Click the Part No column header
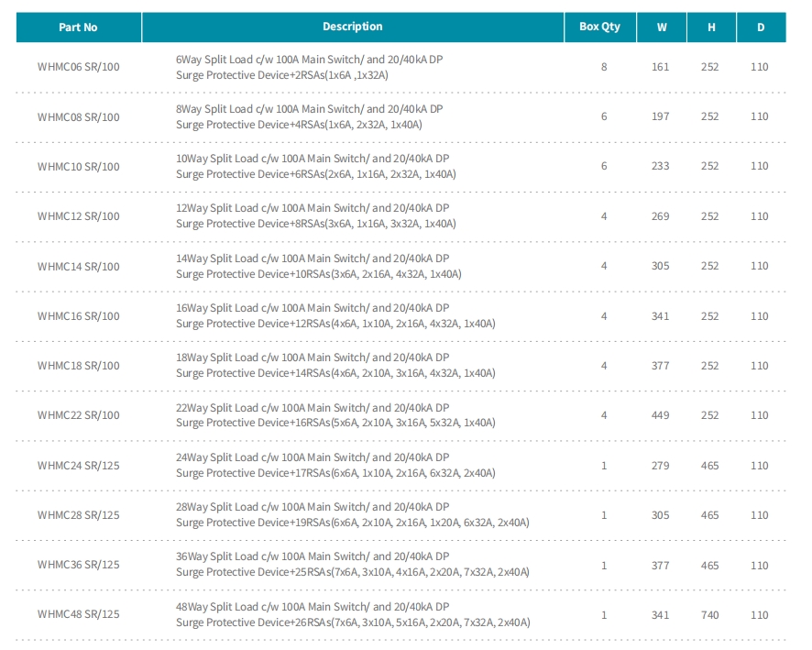The width and height of the screenshot is (812, 650). [79, 27]
